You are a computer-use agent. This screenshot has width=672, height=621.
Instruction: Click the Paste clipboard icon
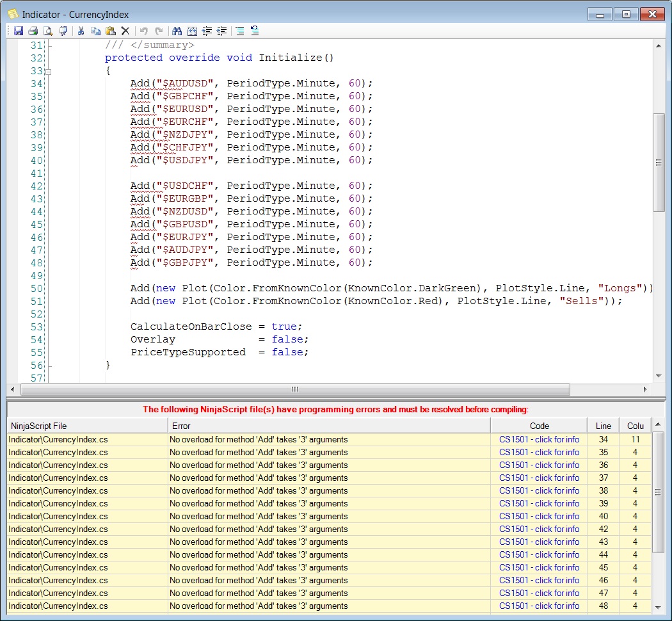point(111,31)
